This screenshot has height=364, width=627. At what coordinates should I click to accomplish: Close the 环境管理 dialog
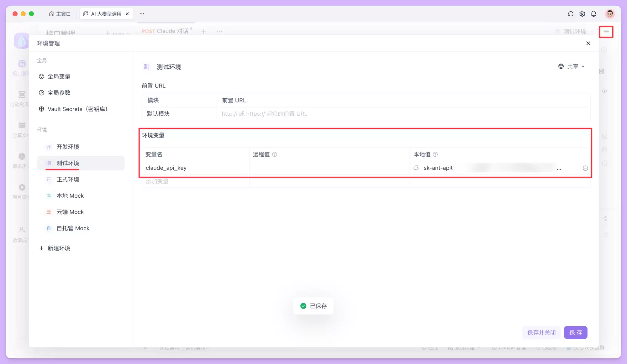point(588,43)
